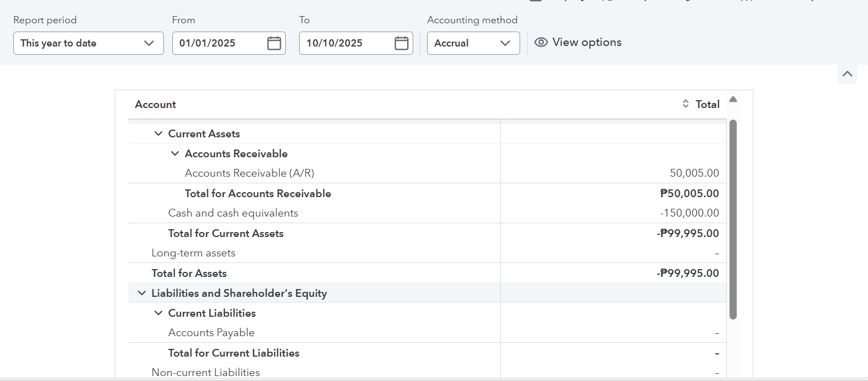The image size is (868, 381).
Task: Open the Accounting method dropdown
Action: (x=473, y=43)
